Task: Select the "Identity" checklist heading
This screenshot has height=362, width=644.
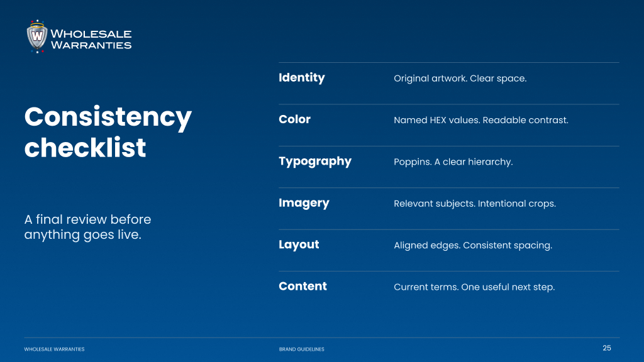Action: point(301,77)
